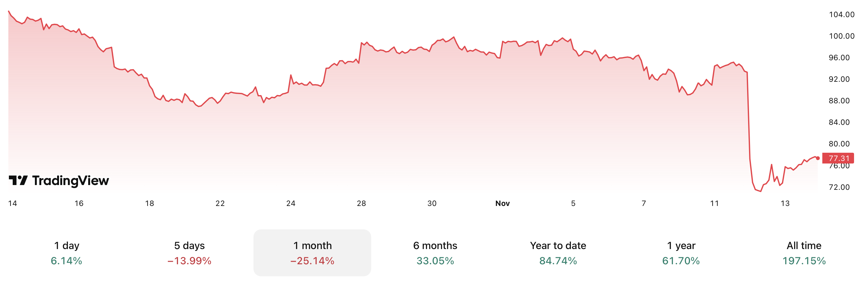
Task: Click the 197.15% all-time change value
Action: [804, 261]
